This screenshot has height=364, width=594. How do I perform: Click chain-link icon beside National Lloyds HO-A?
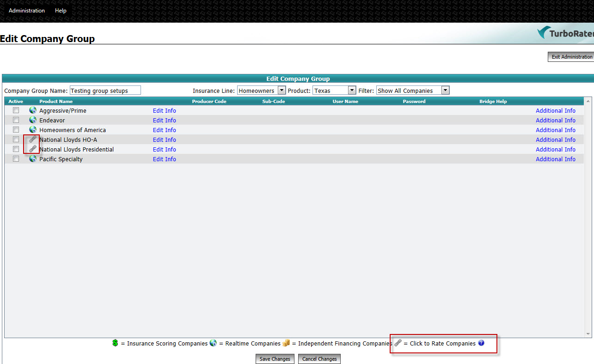33,139
